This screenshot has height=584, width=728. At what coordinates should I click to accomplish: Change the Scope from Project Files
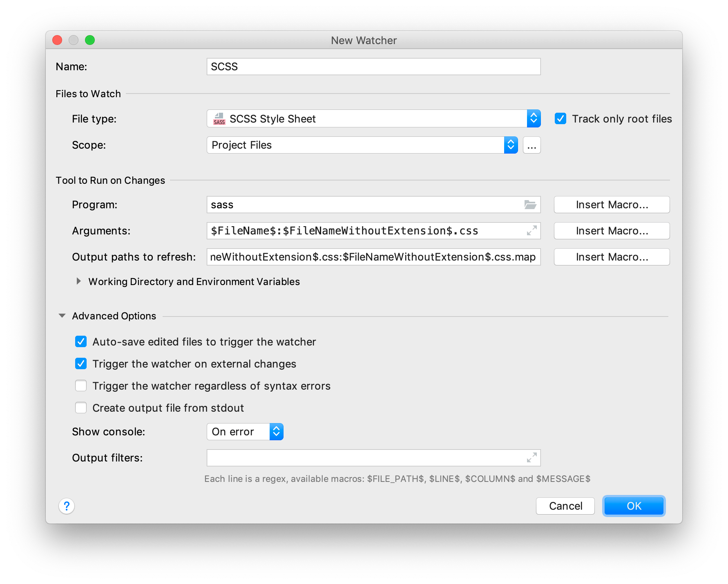pos(510,145)
